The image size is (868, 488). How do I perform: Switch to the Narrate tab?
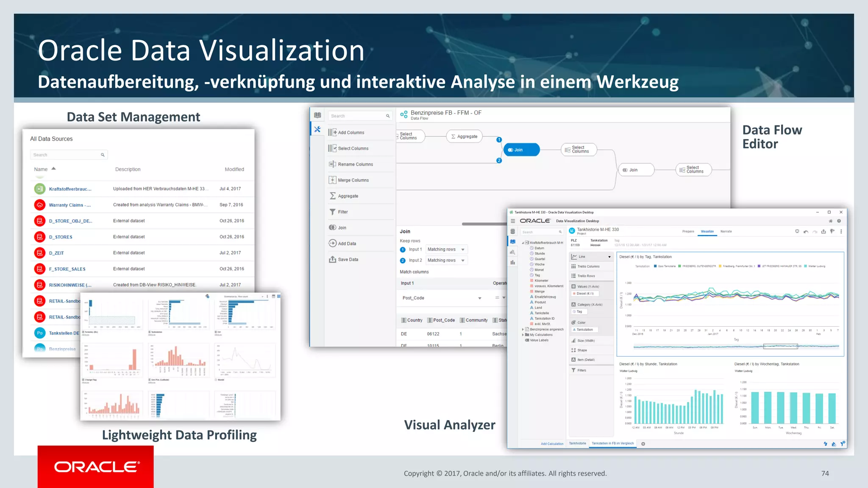click(x=726, y=231)
